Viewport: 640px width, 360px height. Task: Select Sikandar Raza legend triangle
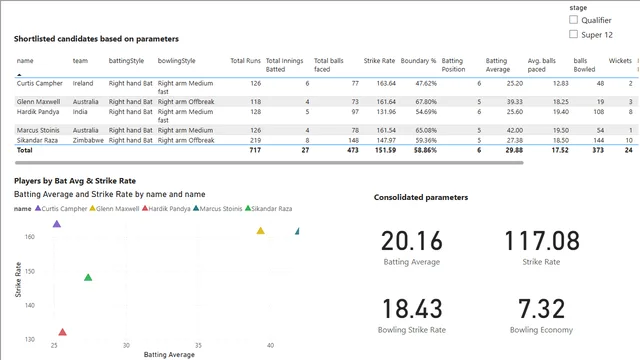tap(248, 208)
